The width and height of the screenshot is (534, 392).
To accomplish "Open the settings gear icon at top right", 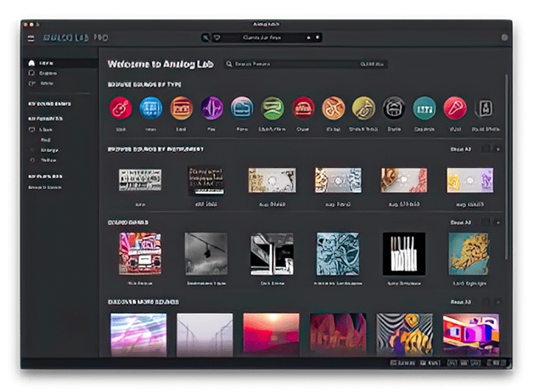I will tap(504, 37).
